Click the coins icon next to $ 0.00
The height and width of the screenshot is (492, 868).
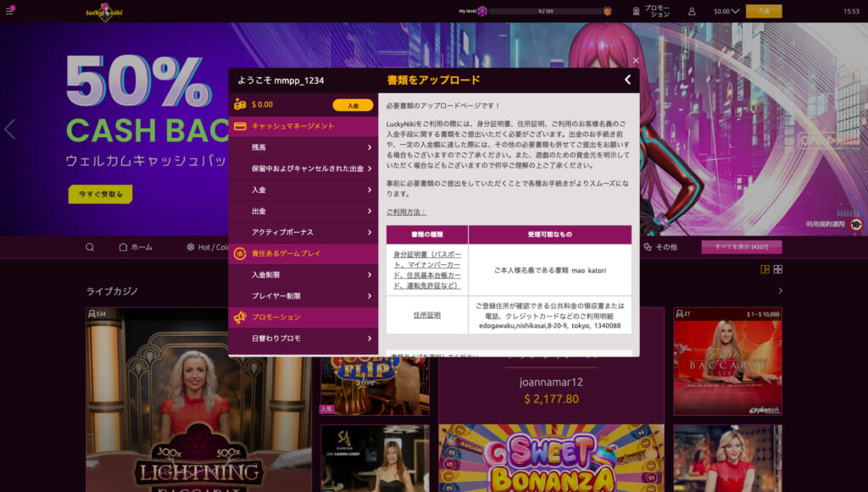[240, 104]
